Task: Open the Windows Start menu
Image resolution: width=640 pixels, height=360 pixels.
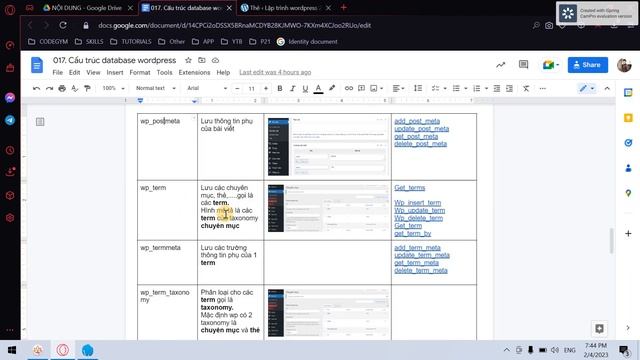Action: [11, 350]
